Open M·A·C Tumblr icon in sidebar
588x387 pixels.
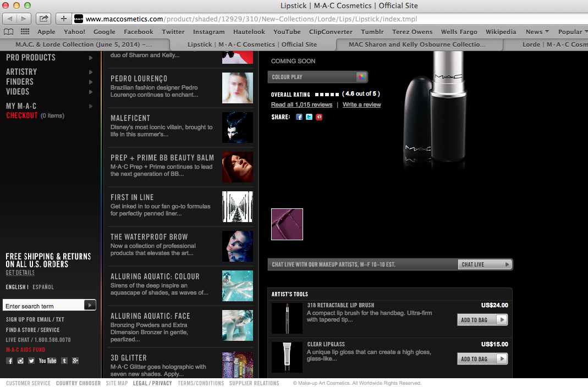click(64, 361)
